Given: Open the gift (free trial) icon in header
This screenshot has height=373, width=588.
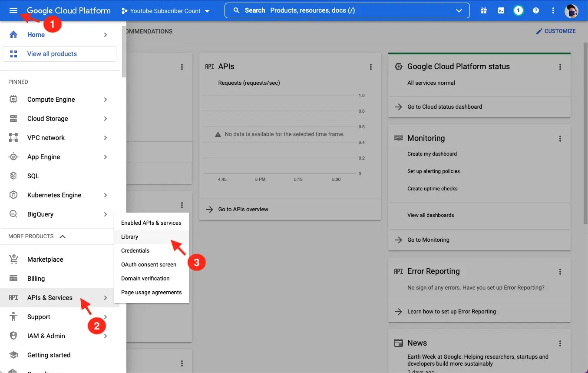Looking at the screenshot, I should (483, 10).
